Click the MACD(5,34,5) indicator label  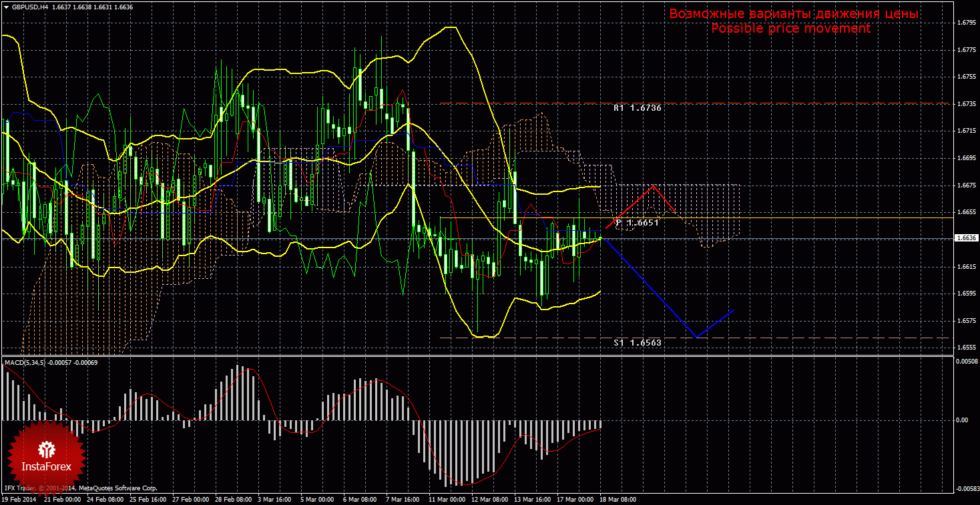click(25, 362)
